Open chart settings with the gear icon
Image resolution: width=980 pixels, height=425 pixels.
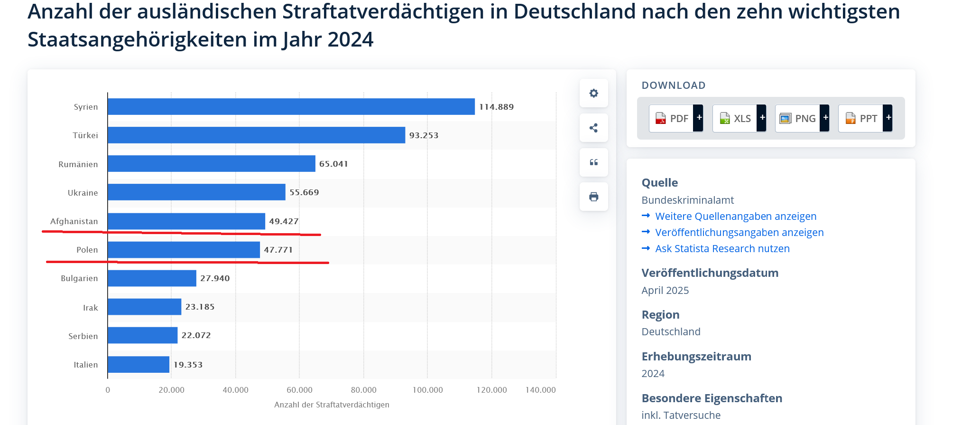[x=593, y=93]
